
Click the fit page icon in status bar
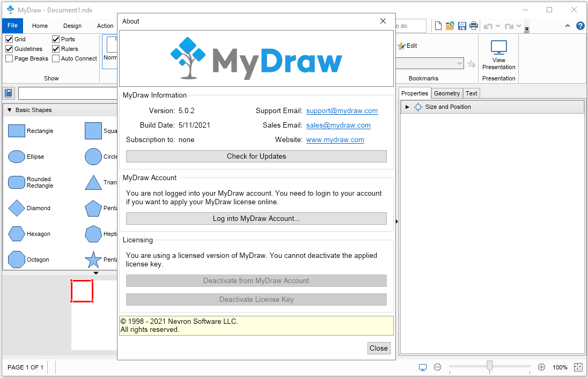point(578,367)
